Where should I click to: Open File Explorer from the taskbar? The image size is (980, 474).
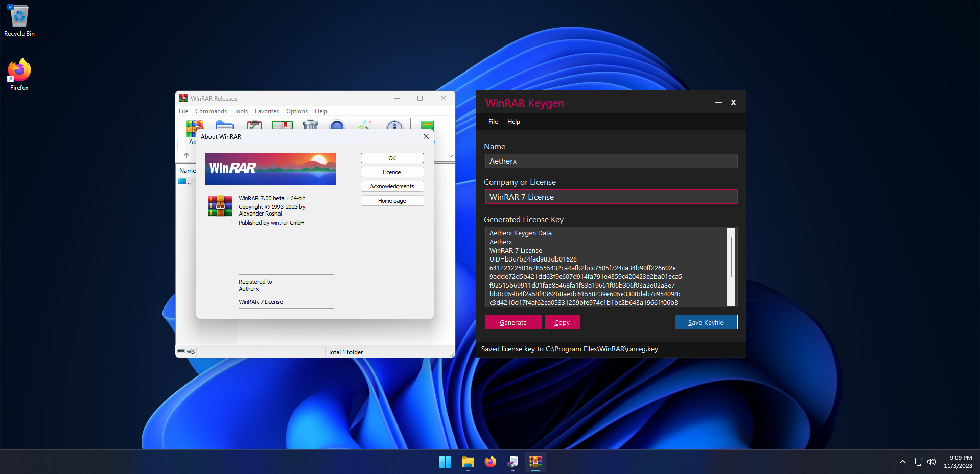(x=468, y=462)
